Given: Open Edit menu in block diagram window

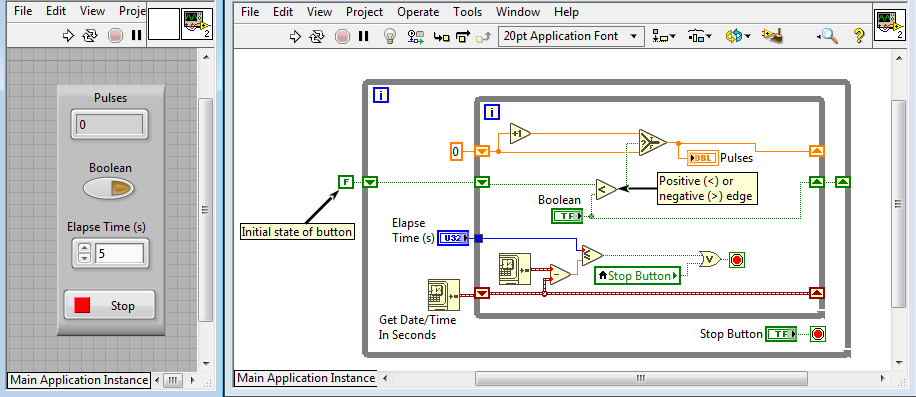Looking at the screenshot, I should [283, 12].
